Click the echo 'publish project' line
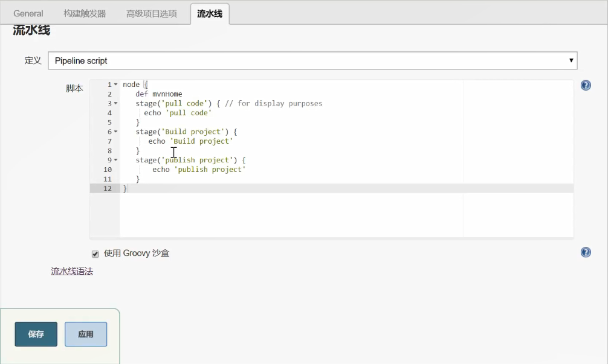The width and height of the screenshot is (608, 364). tap(199, 170)
